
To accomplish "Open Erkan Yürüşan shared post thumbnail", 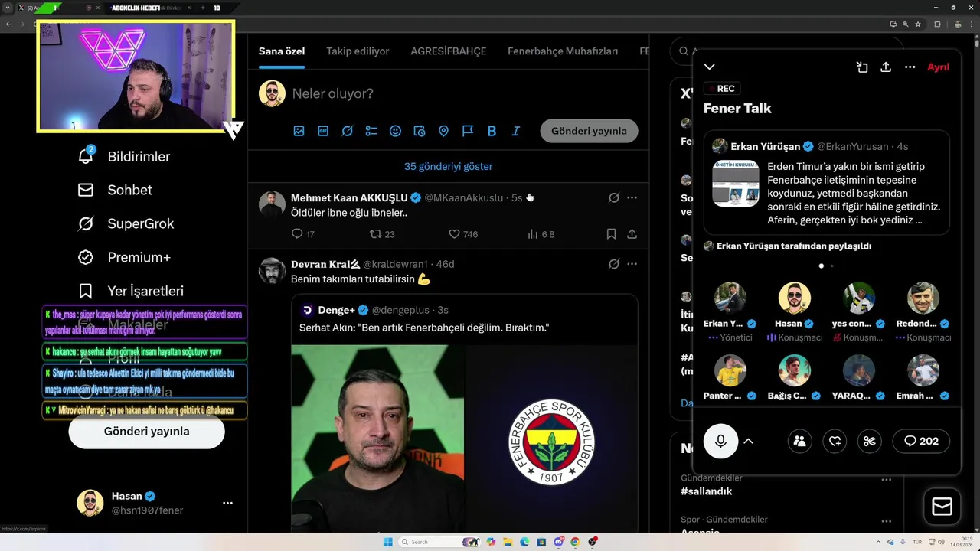I will click(x=736, y=184).
